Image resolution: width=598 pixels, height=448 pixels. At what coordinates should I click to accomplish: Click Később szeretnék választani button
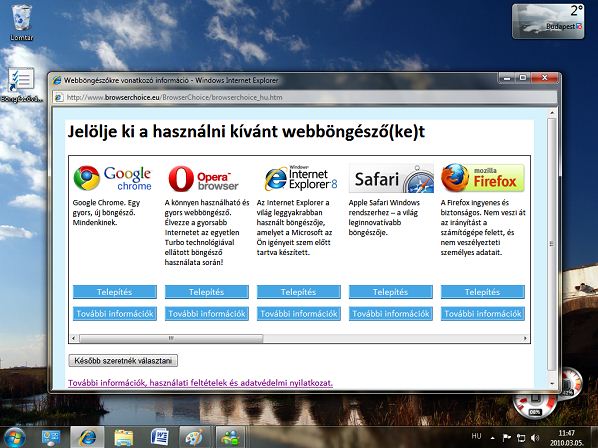tap(123, 361)
